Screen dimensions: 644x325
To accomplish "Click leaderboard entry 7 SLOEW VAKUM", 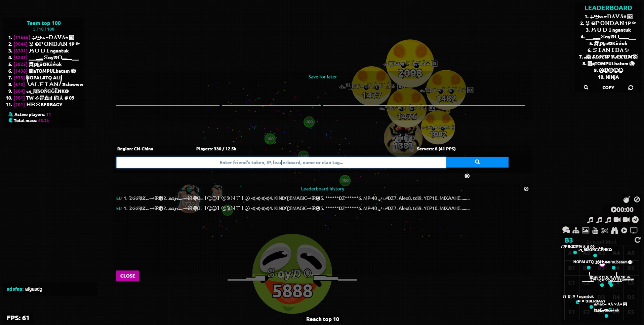I will tap(608, 57).
